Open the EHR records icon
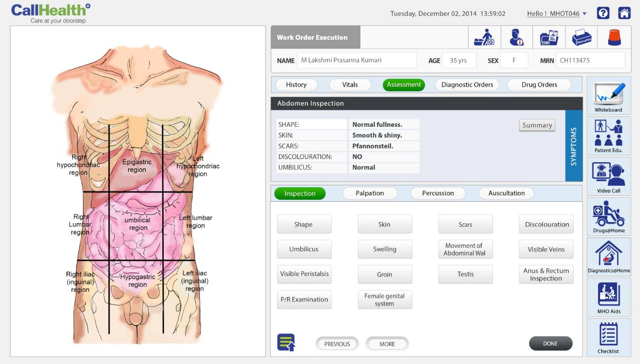Screen dimensions: 640x364 549,37
